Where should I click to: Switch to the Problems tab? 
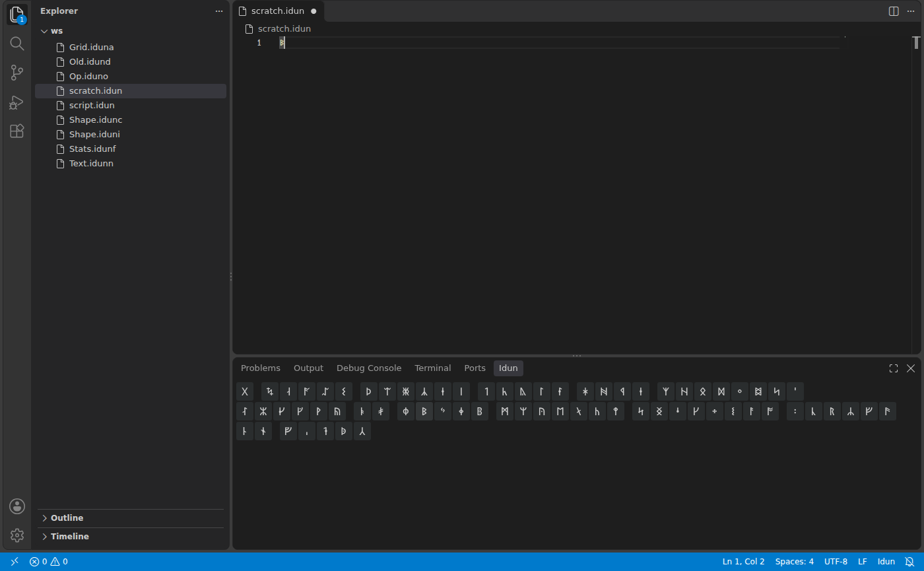coord(261,368)
